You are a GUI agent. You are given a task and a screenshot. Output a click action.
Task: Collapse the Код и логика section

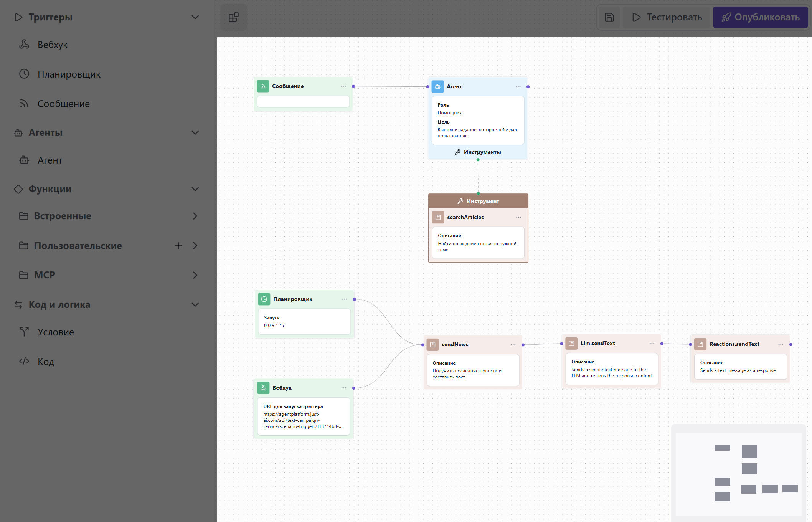[195, 305]
